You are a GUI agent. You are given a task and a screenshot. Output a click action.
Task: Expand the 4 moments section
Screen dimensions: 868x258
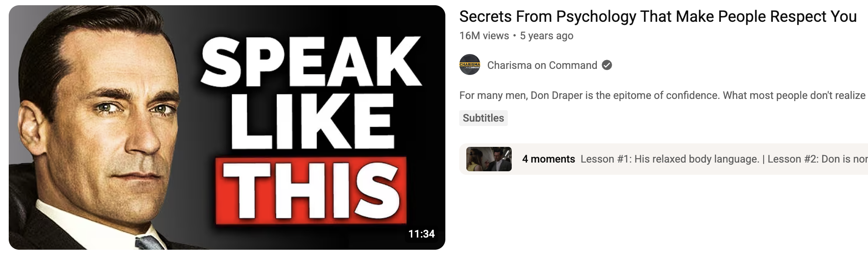coord(549,159)
